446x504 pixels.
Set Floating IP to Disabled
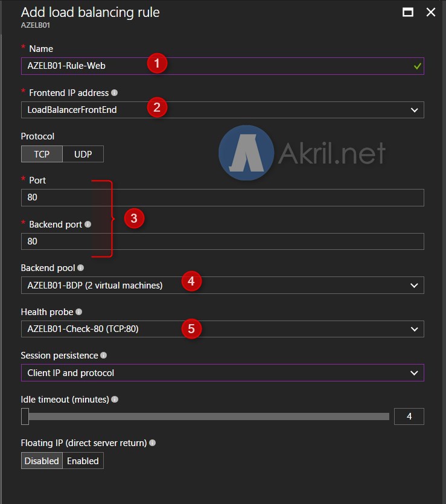pyautogui.click(x=42, y=461)
